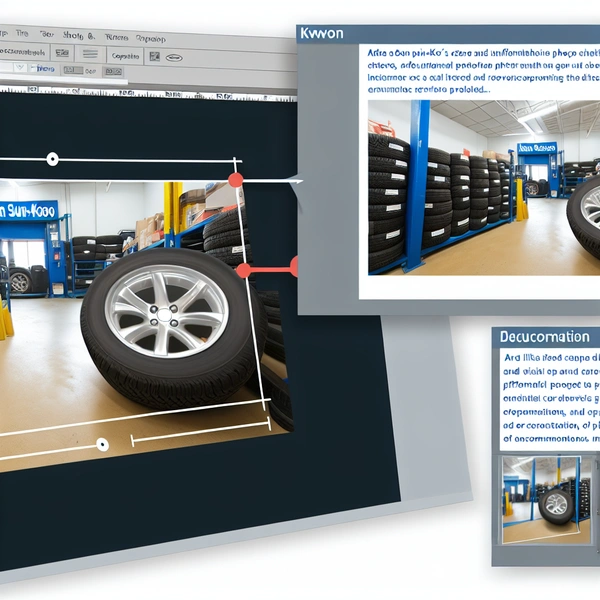Click the circular slider handle above the canvas photo
The width and height of the screenshot is (600, 600).
(52, 159)
